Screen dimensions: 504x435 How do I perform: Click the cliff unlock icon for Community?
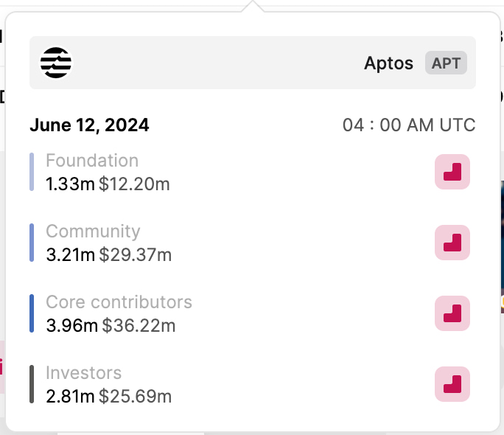[x=452, y=243]
